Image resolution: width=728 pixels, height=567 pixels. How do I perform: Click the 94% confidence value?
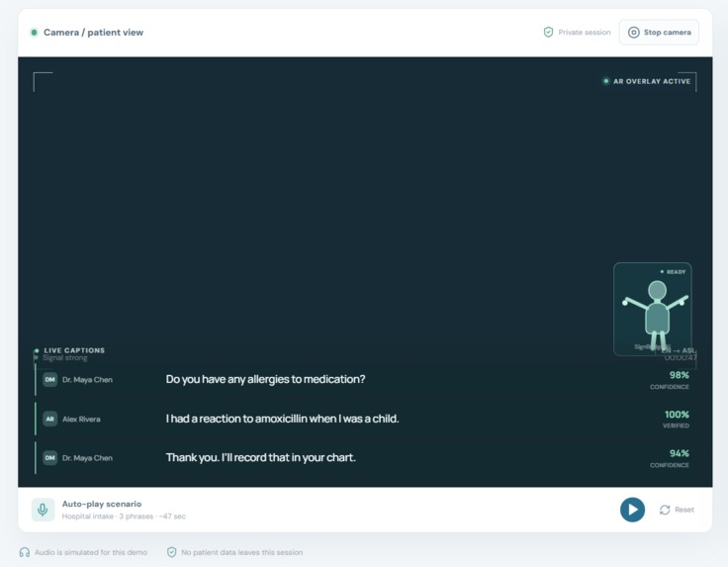click(680, 453)
